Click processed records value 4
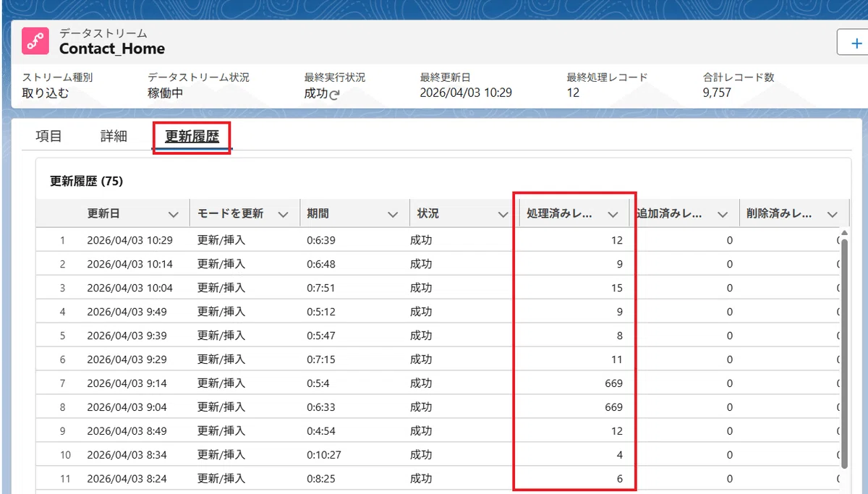Viewport: 868px width, 494px height. click(620, 455)
